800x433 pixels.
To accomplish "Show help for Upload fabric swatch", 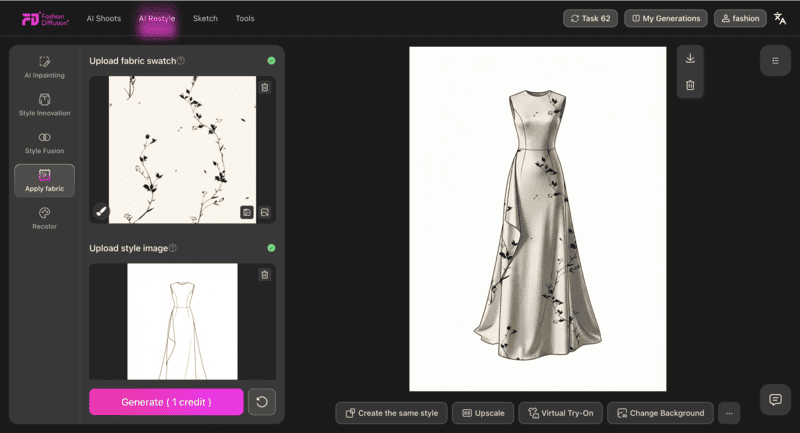I will [x=181, y=61].
